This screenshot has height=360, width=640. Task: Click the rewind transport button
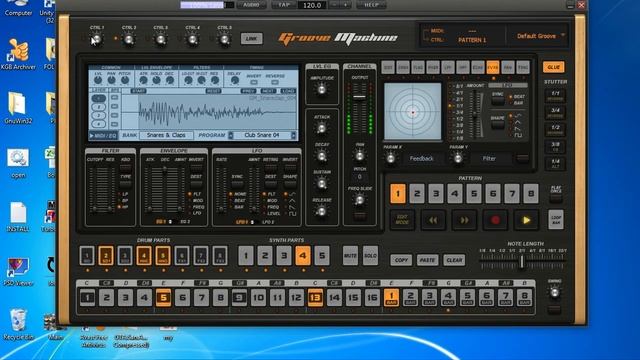(x=433, y=220)
